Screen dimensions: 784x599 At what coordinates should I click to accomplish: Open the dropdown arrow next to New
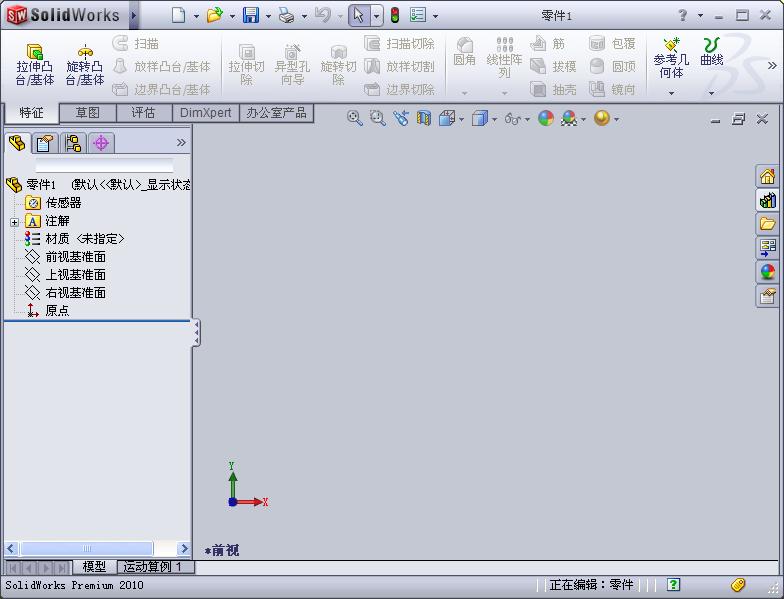[x=196, y=16]
